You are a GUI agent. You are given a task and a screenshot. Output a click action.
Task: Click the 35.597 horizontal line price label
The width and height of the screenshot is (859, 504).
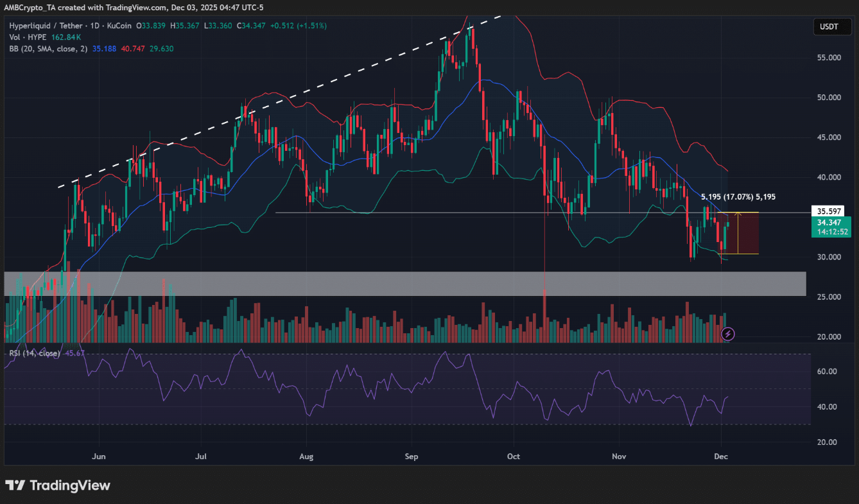(x=830, y=211)
